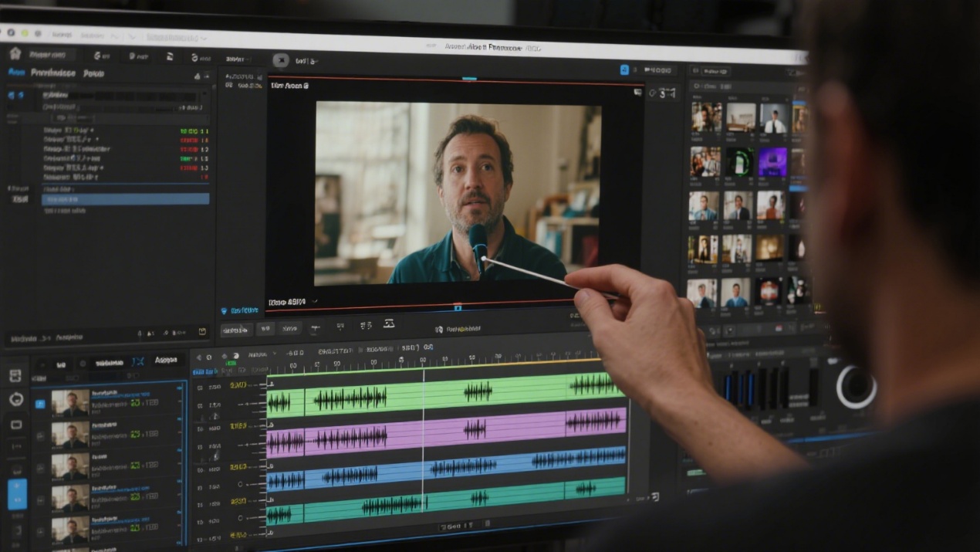
Task: Open the purple thumbnail in the media bin
Action: pos(772,163)
